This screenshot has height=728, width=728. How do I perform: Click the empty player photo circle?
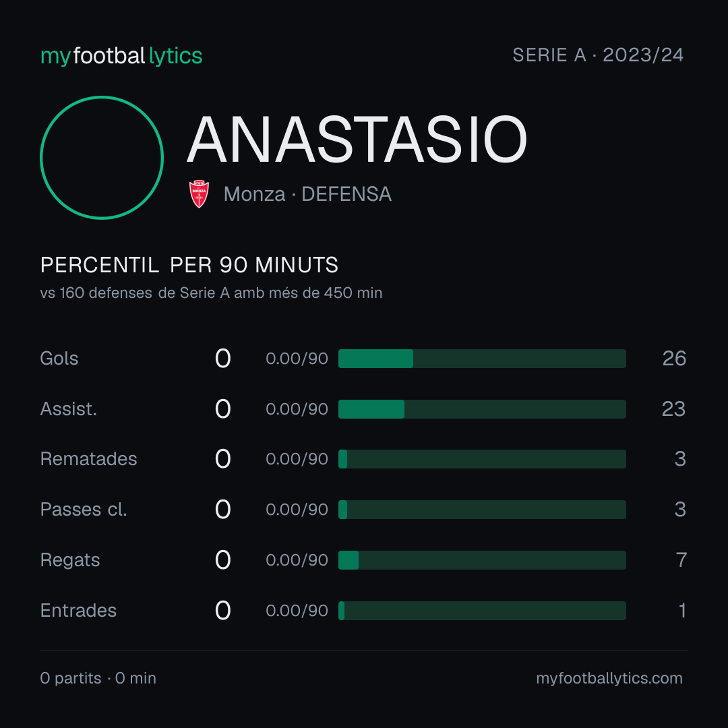(x=102, y=158)
